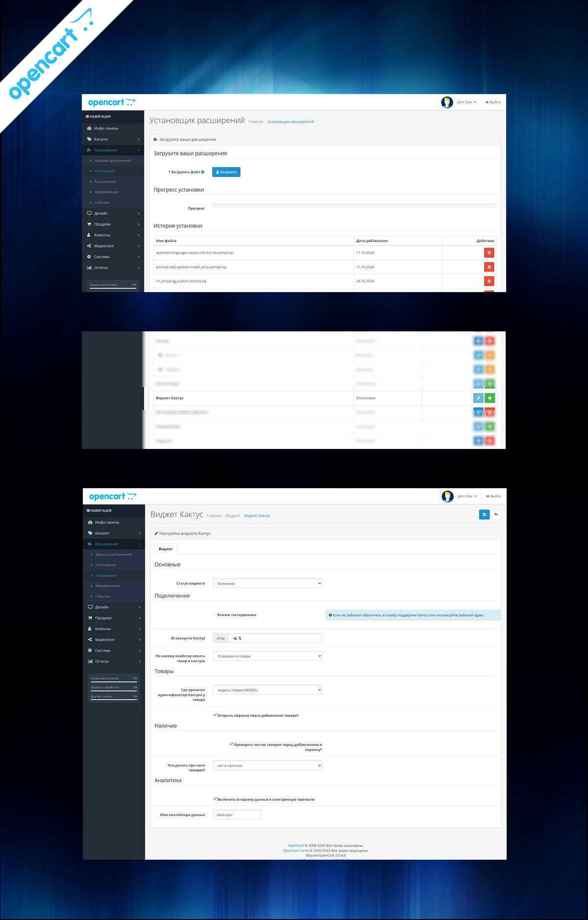Image resolution: width=588 pixels, height=920 pixels.
Task: Click the OpenCart.name footer link
Action: pos(296,850)
